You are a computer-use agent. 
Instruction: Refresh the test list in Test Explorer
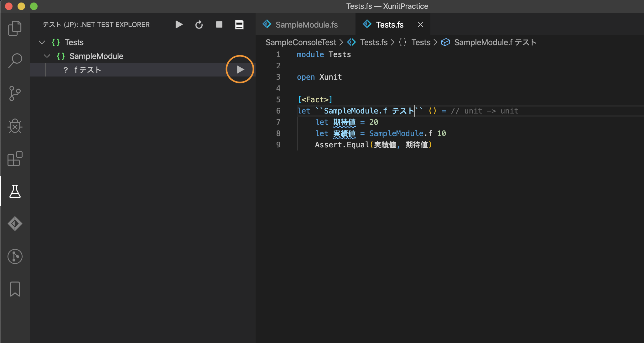[199, 24]
